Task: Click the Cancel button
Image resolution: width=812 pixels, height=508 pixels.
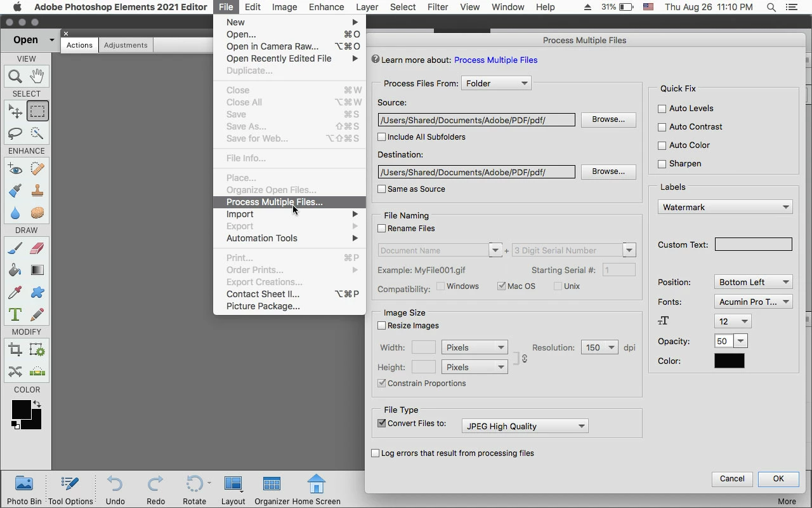Action: (732, 479)
